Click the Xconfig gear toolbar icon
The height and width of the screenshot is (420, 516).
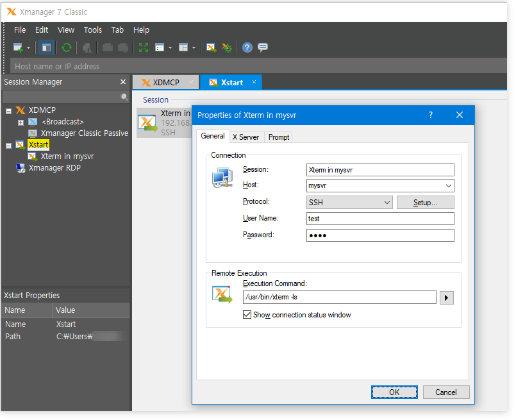[226, 47]
